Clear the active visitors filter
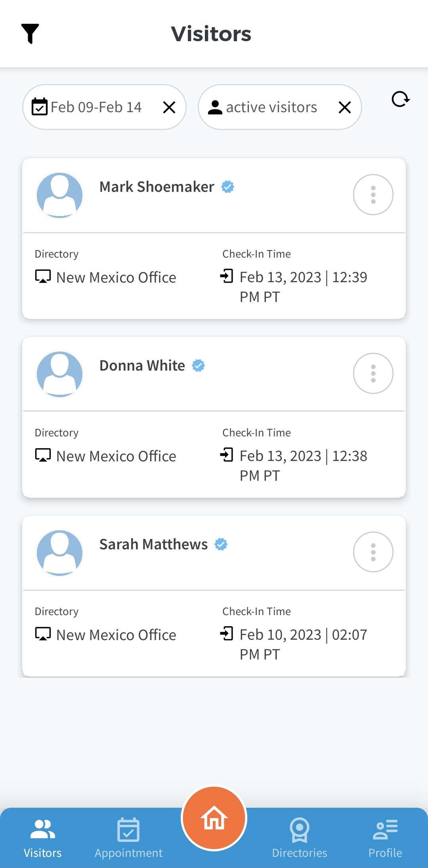The height and width of the screenshot is (868, 428). click(345, 107)
